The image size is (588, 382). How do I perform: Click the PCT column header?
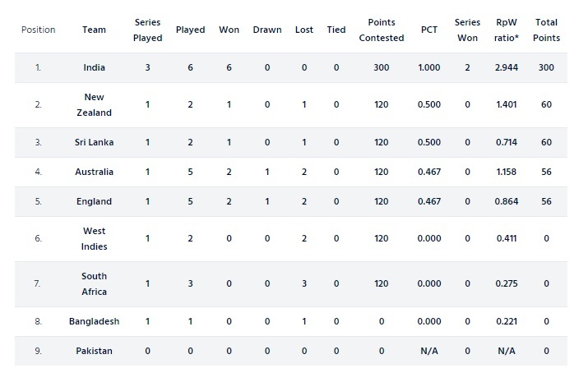(429, 30)
